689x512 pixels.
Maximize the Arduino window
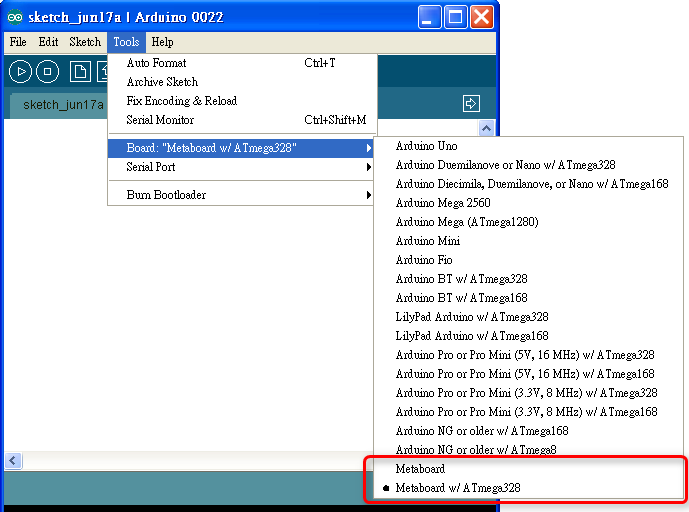[455, 17]
